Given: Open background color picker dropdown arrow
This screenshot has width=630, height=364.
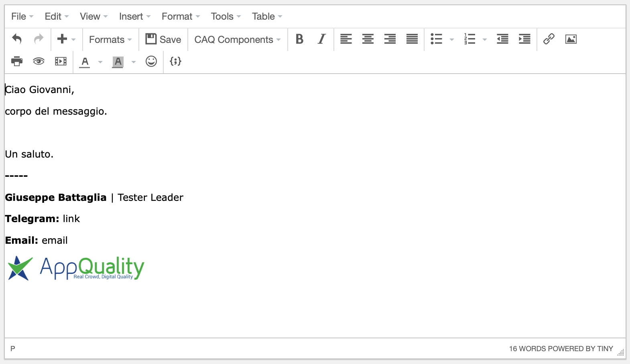Looking at the screenshot, I should (134, 62).
